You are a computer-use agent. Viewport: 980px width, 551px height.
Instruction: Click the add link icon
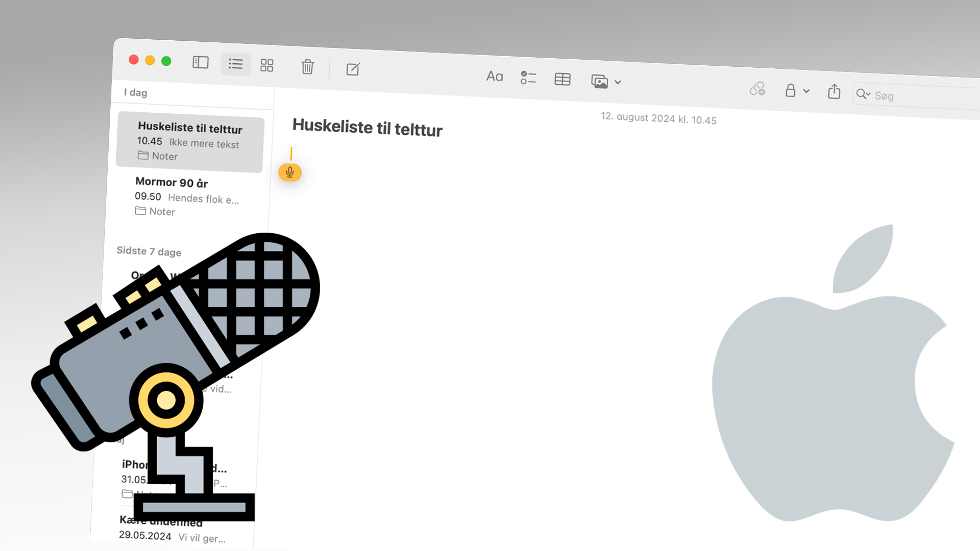point(757,89)
